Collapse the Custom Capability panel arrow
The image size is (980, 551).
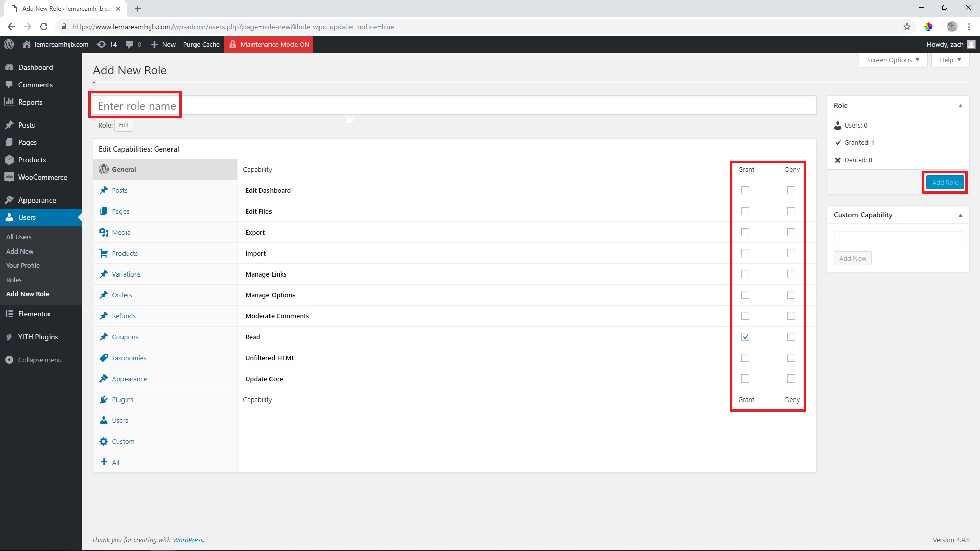tap(960, 215)
